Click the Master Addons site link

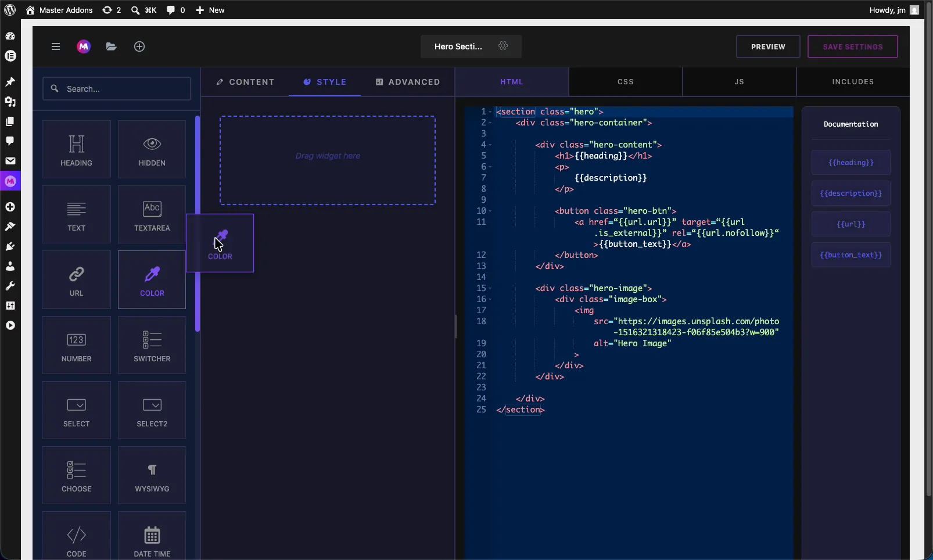pyautogui.click(x=59, y=10)
